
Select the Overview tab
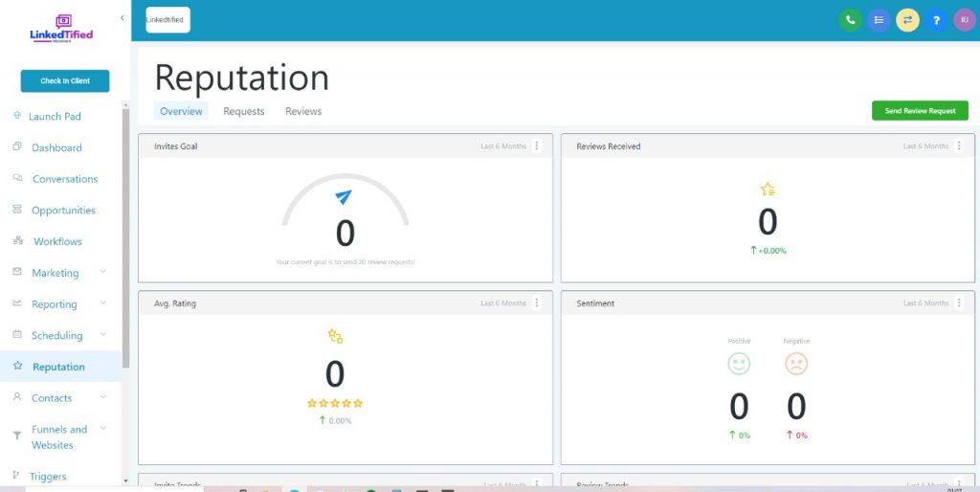click(x=181, y=111)
